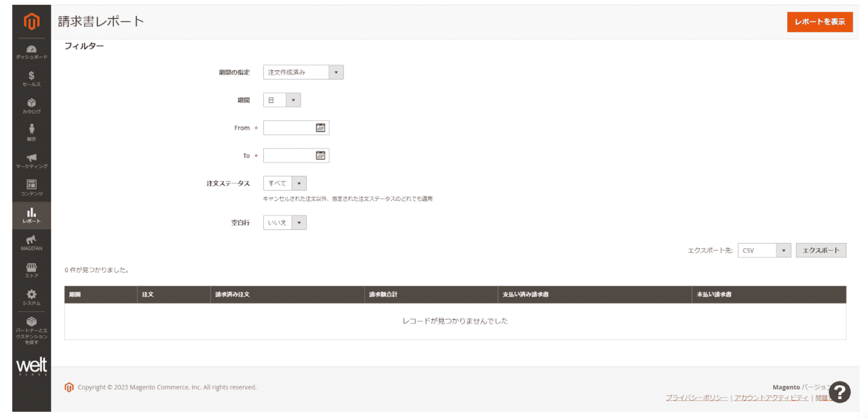The width and height of the screenshot is (868, 419).
Task: Click the To date calendar icon
Action: click(321, 155)
